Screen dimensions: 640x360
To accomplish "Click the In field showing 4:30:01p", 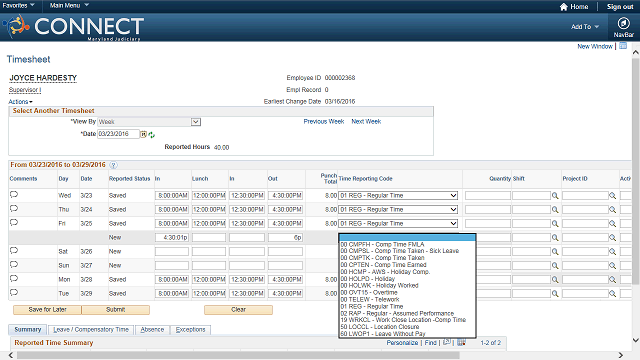I will [172, 238].
